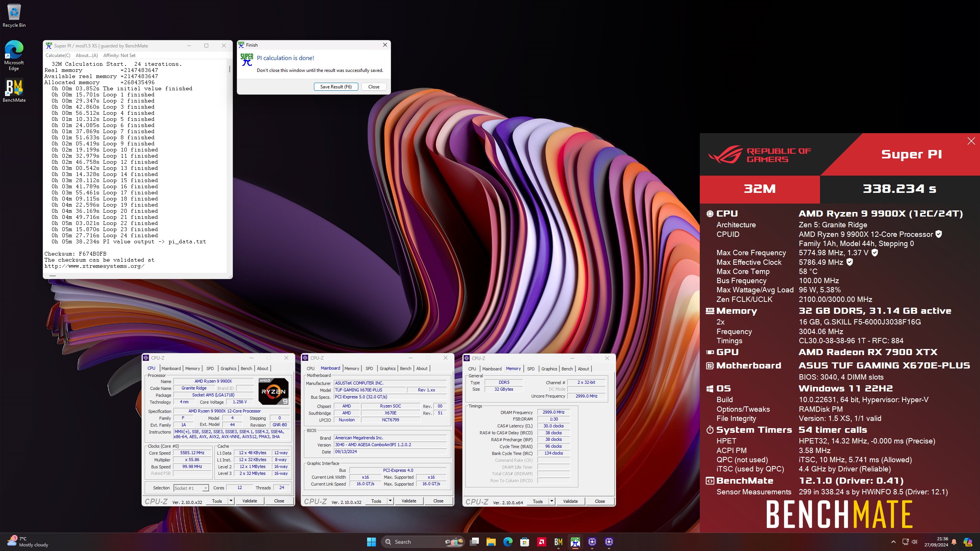Viewport: 980px width, 551px height.
Task: Open Microsoft Store from the taskbar
Action: click(525, 542)
